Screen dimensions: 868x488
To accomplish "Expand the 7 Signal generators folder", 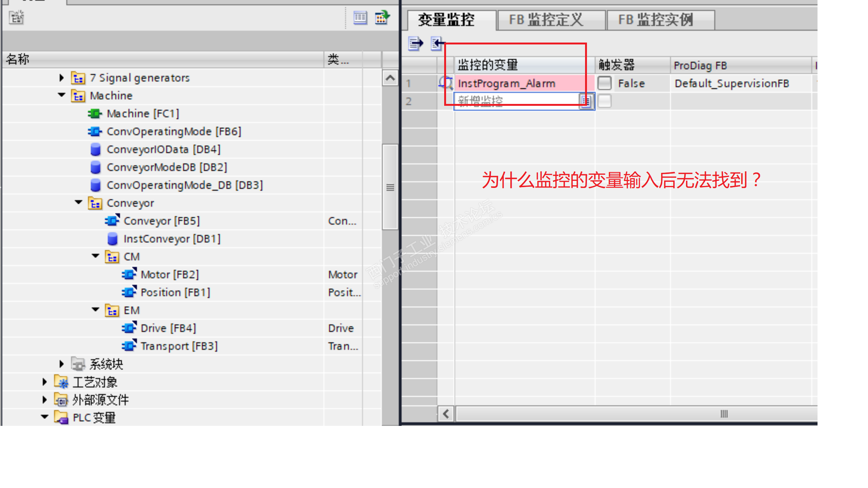I will [62, 78].
